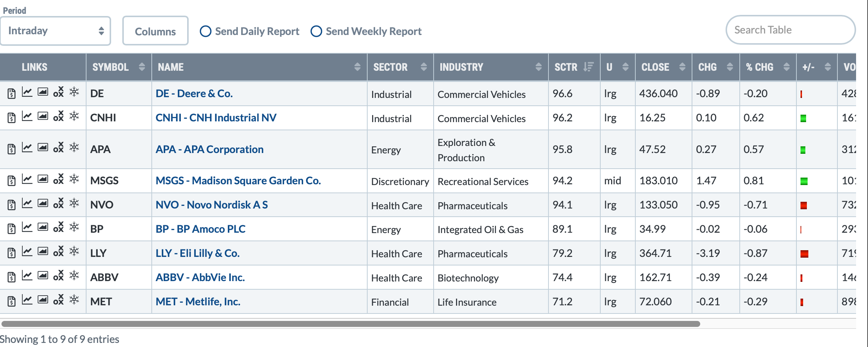Open the gallery view icon for MET
Screen dimensions: 868x347
(x=43, y=300)
